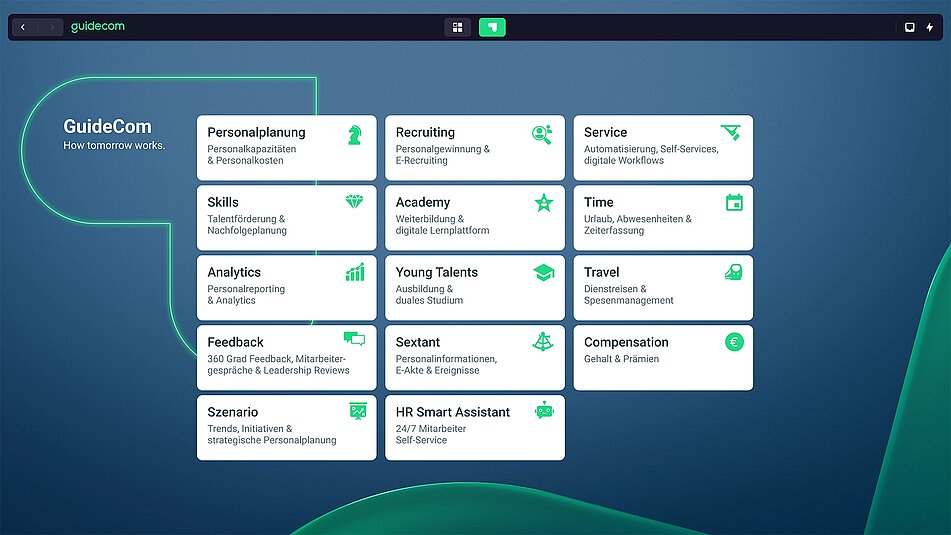
Task: Open the Young Talents module tile
Action: [475, 288]
